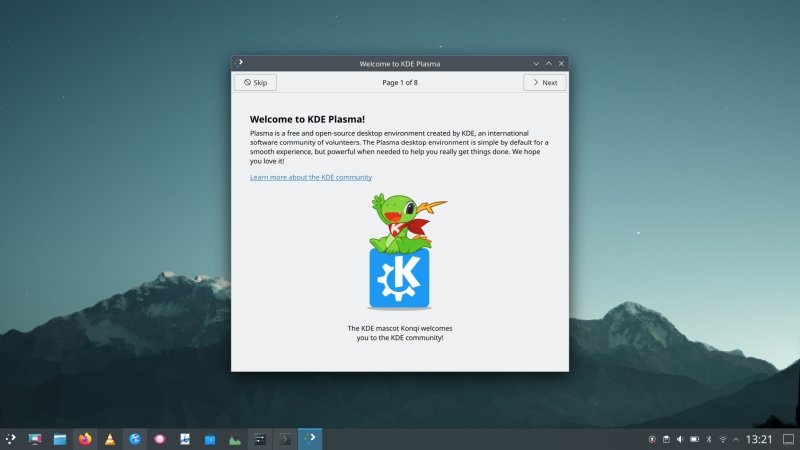Open the volume control in system tray
This screenshot has height=450, width=800.
point(680,439)
